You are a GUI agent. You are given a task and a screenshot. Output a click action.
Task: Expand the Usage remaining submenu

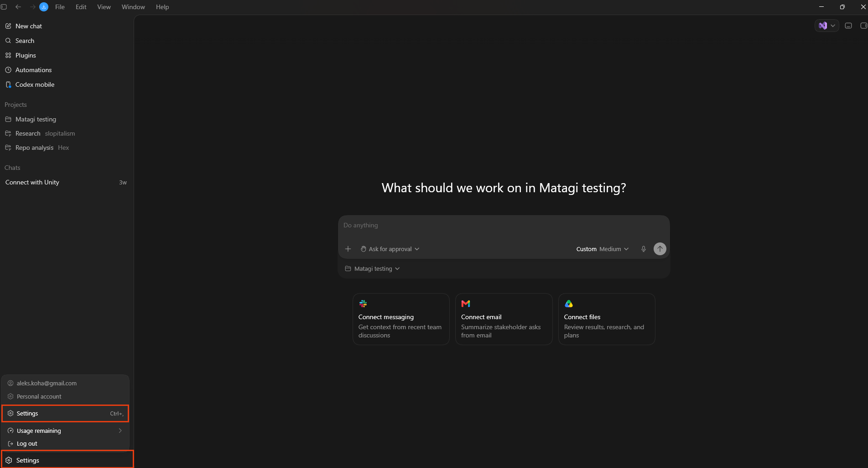pyautogui.click(x=65, y=431)
